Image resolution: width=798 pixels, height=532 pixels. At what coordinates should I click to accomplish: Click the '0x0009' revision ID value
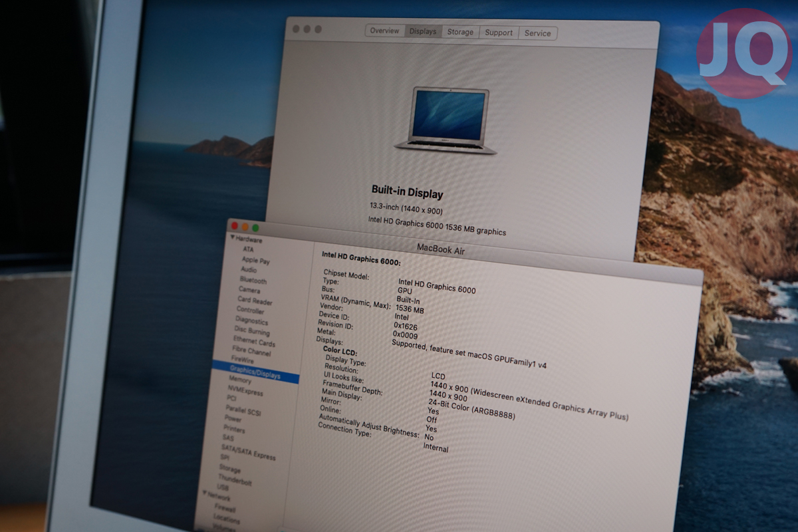point(405,336)
